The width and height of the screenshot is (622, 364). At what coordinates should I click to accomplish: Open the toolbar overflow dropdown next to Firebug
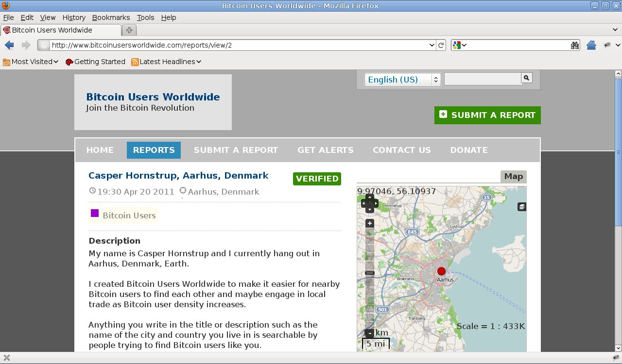[x=618, y=45]
